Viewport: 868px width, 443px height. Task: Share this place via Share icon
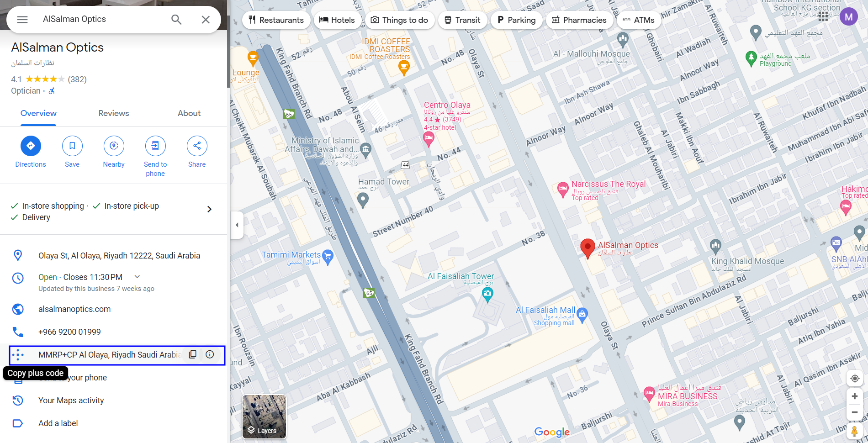197,146
